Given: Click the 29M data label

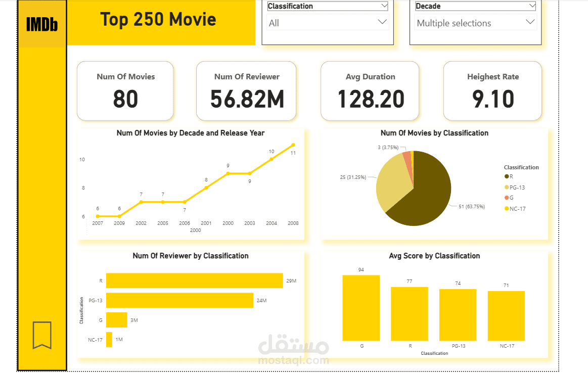Looking at the screenshot, I should [x=291, y=280].
